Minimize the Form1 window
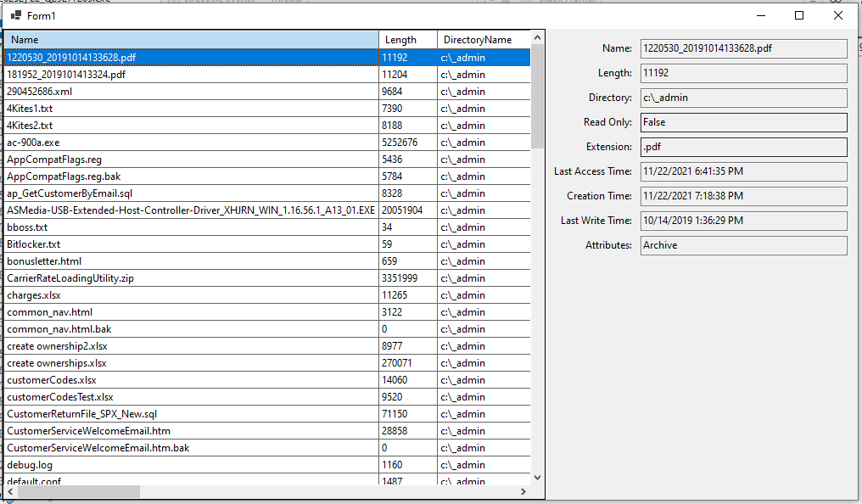This screenshot has height=504, width=862. point(761,15)
